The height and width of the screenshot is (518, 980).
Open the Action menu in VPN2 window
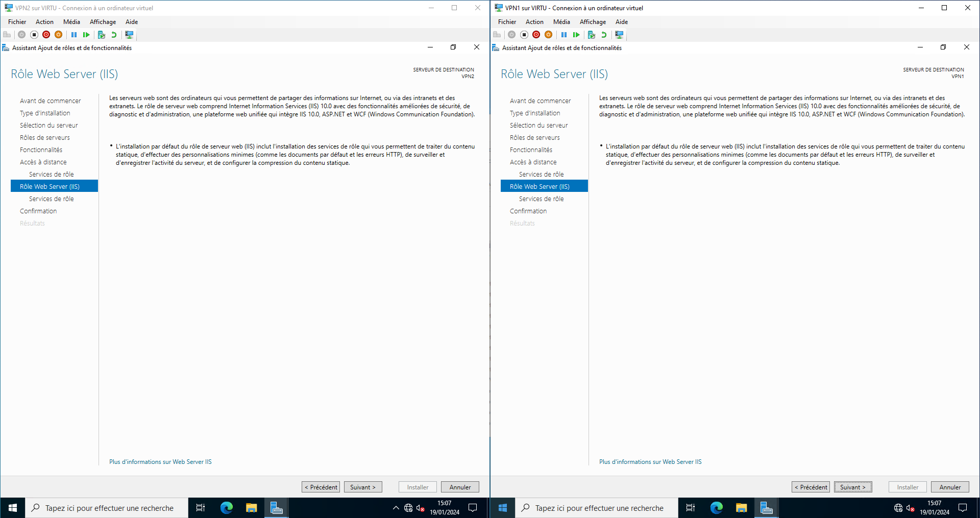click(x=44, y=22)
